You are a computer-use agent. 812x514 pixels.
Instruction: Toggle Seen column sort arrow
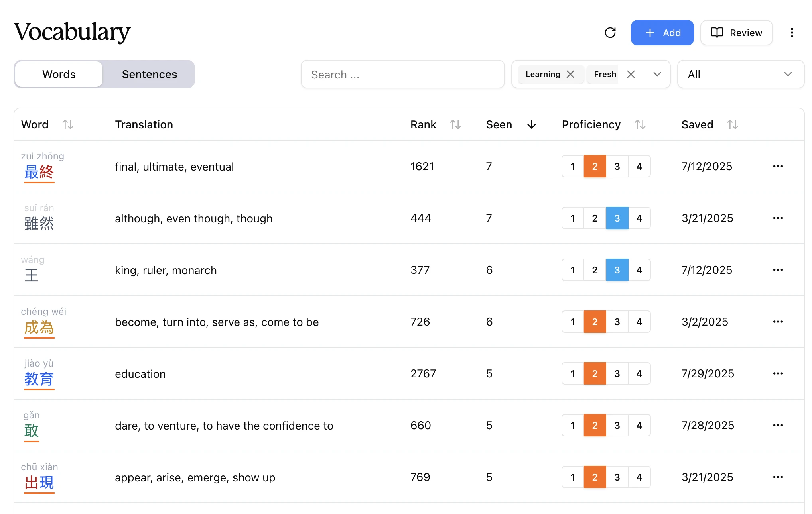pos(531,124)
